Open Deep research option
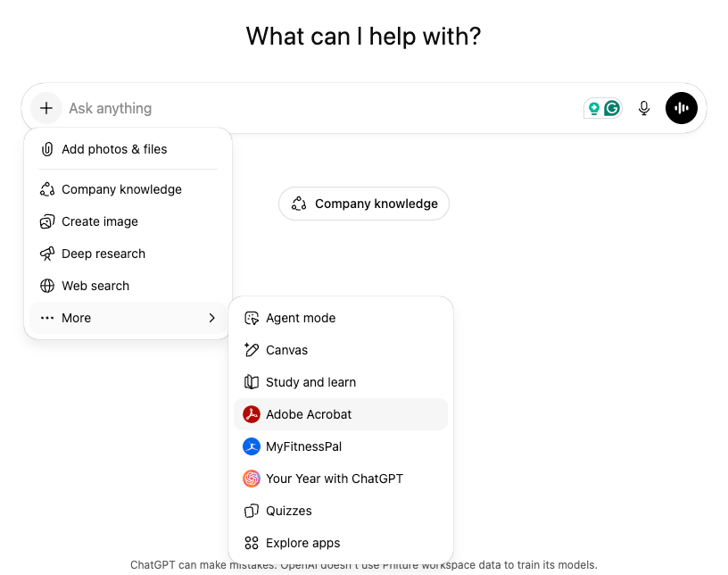 tap(103, 254)
